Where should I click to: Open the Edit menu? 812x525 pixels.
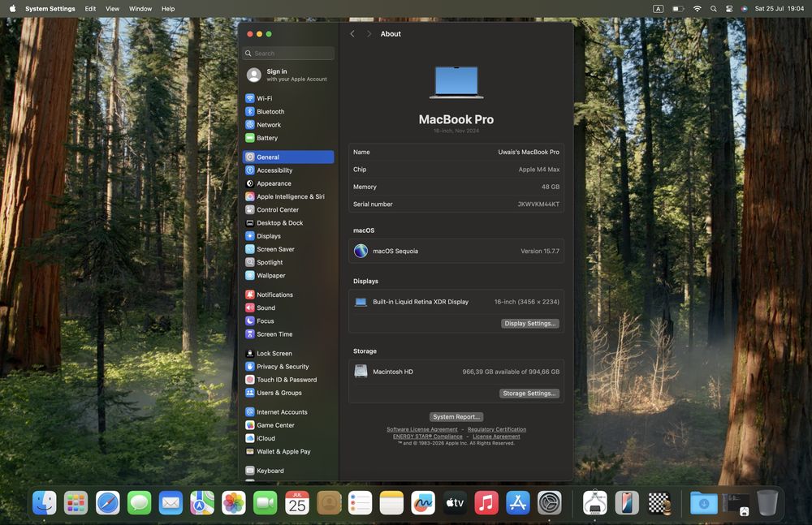pos(91,9)
